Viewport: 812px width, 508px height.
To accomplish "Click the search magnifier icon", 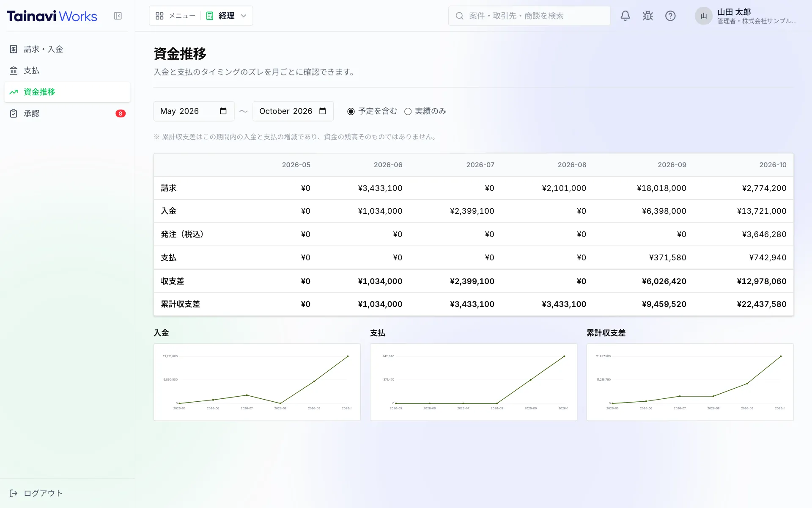I will tap(459, 16).
